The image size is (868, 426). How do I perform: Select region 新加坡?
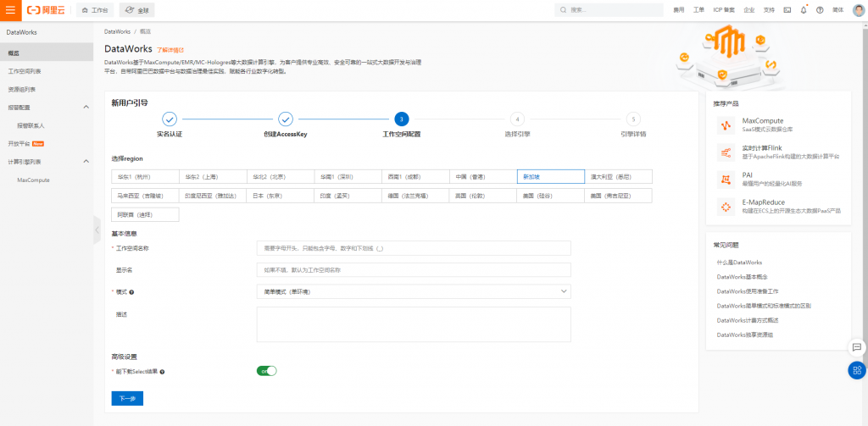tap(551, 176)
